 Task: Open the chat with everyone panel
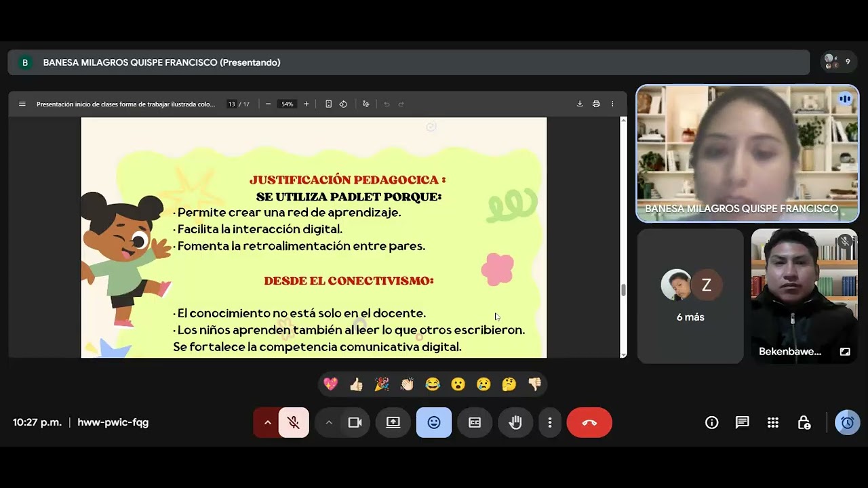click(743, 422)
